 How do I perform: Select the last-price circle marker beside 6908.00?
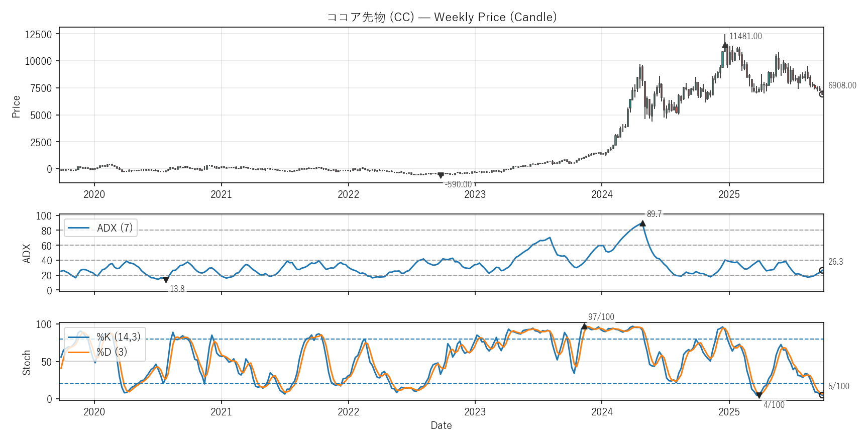tap(822, 94)
